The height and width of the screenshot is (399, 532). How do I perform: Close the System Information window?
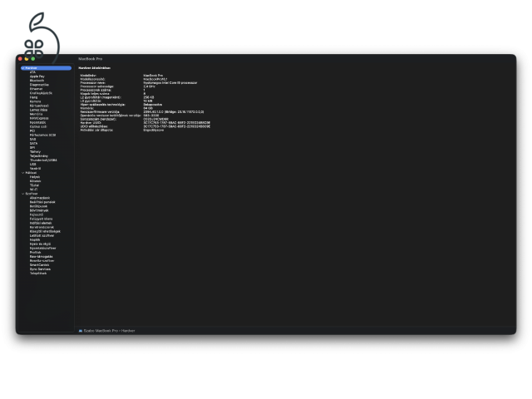pos(20,59)
